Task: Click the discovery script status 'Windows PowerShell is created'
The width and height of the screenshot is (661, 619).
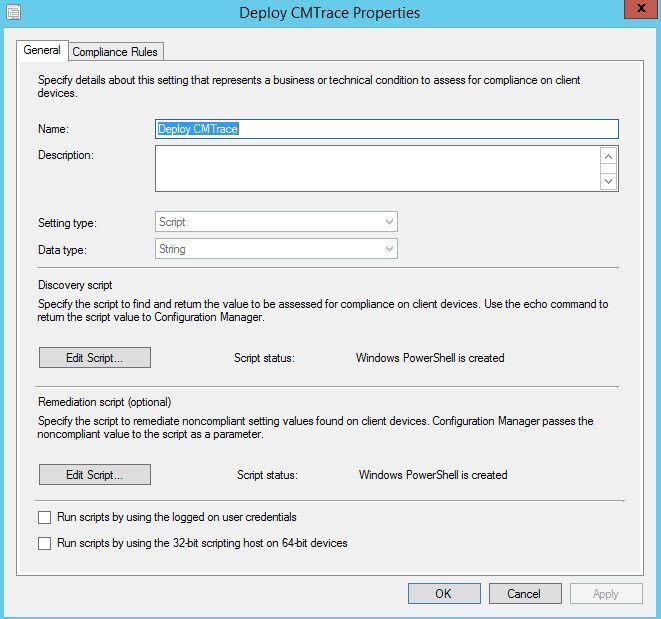Action: [x=430, y=358]
